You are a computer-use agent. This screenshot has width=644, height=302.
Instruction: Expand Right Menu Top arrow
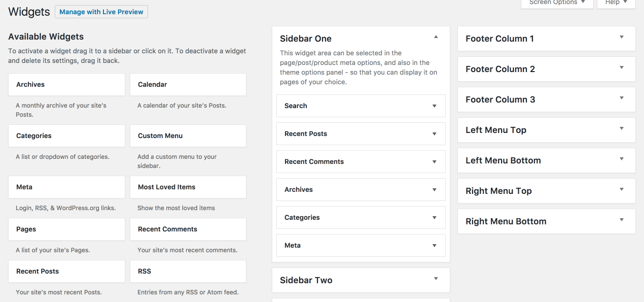[622, 189]
